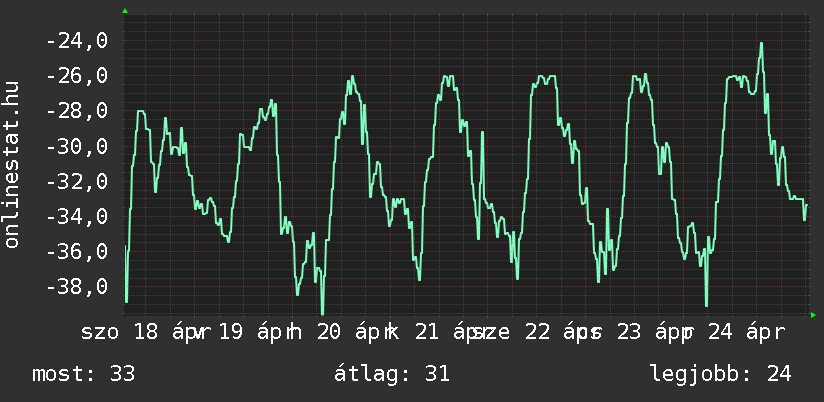Click the -28,0 Y-axis label

coord(75,111)
